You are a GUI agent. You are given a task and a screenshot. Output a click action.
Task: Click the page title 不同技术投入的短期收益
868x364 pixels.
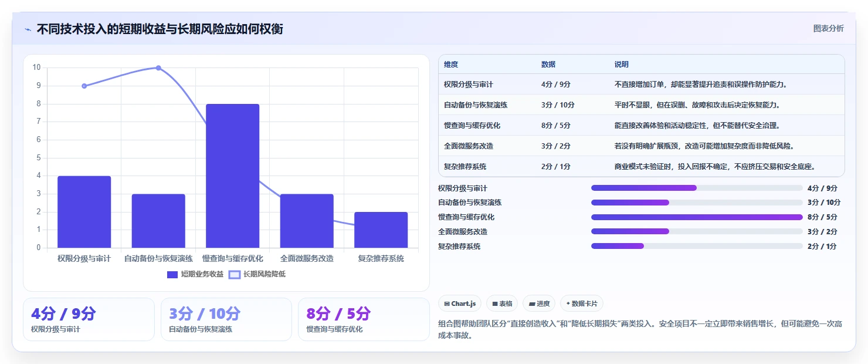click(160, 29)
